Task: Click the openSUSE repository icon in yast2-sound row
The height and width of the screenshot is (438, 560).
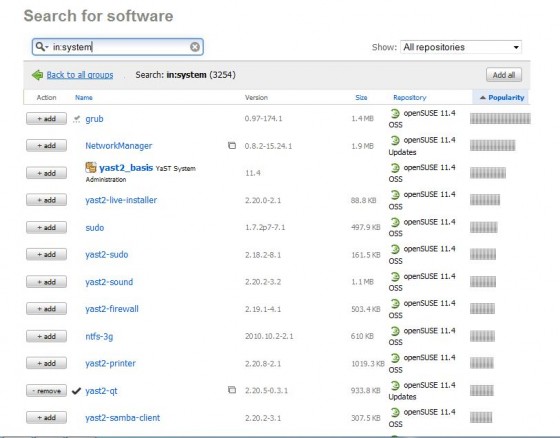Action: point(395,277)
